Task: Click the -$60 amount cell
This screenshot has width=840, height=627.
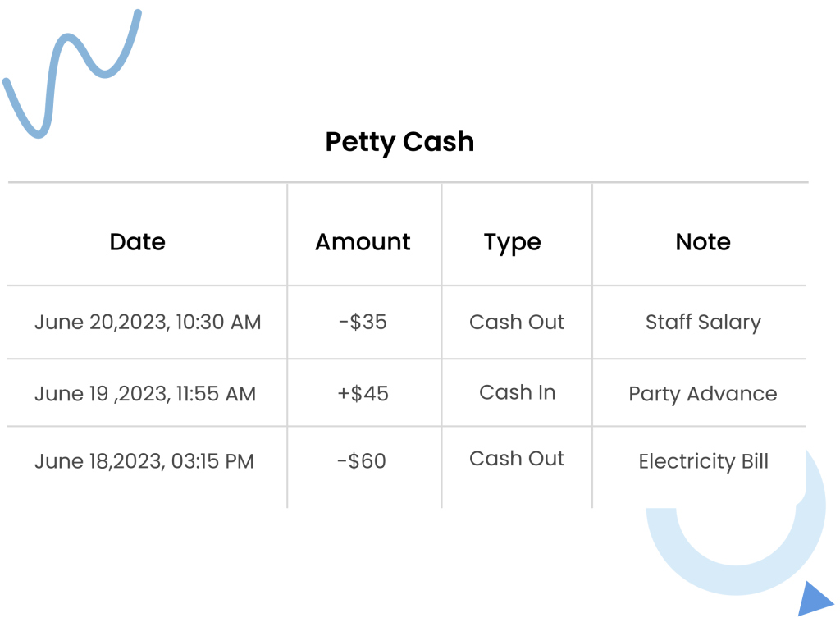Action: click(x=362, y=461)
